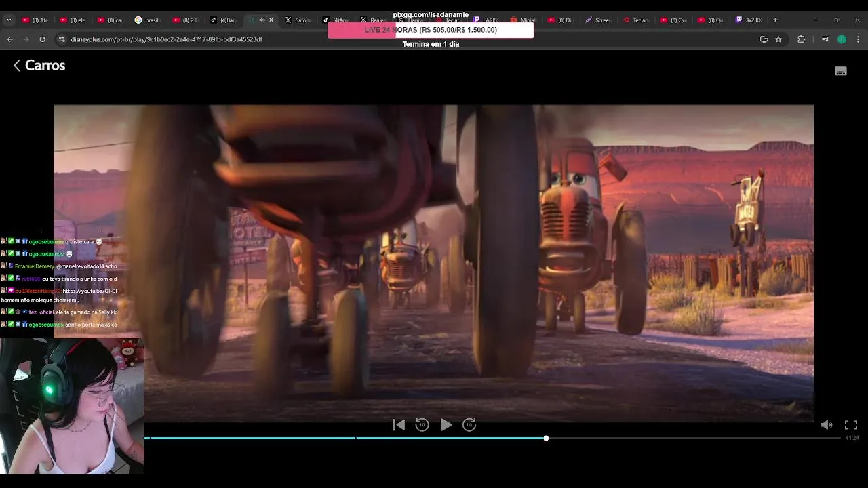Open the green Chrome profile avatar

[842, 39]
